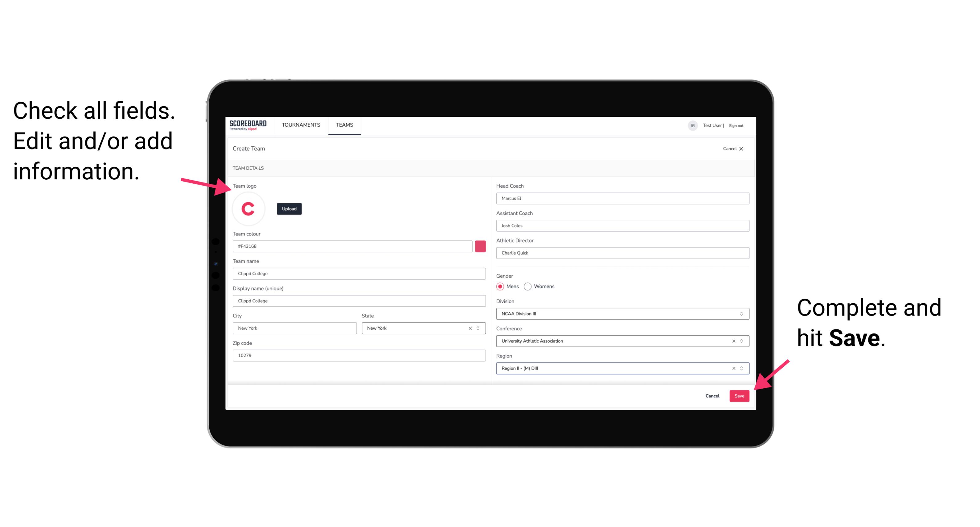Click the Team name input field

point(359,273)
